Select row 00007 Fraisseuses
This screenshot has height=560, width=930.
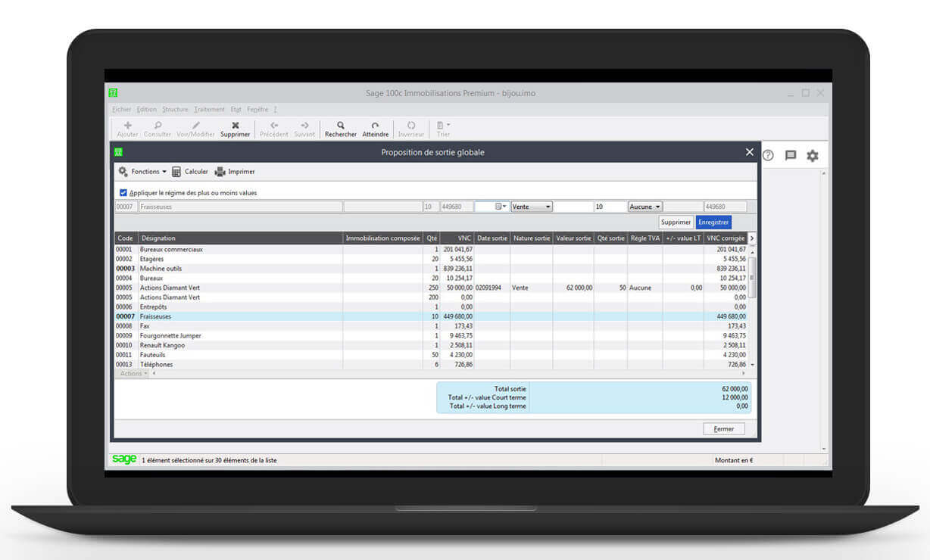coord(431,316)
